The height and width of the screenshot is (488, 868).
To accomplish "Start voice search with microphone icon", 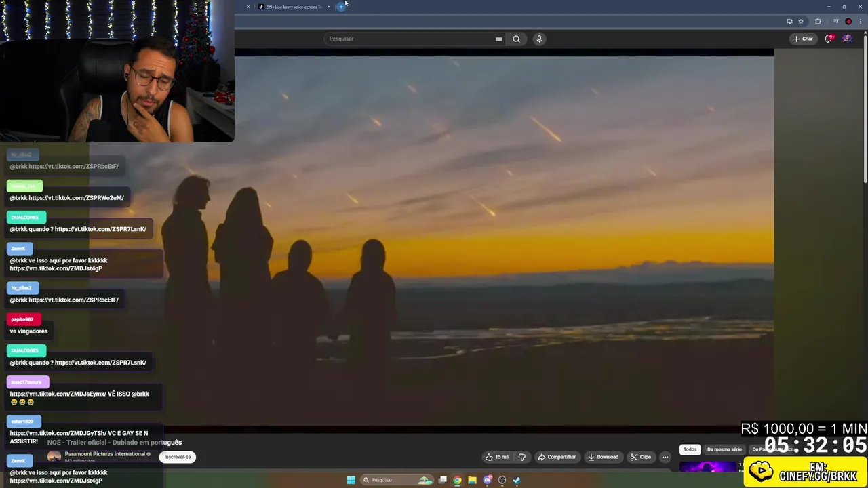I will (539, 39).
